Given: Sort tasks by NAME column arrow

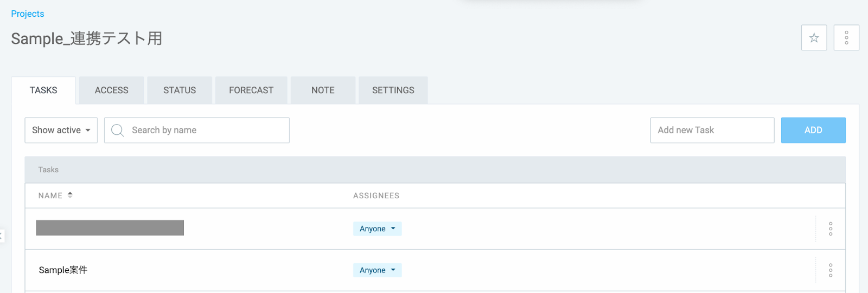Looking at the screenshot, I should (x=70, y=196).
